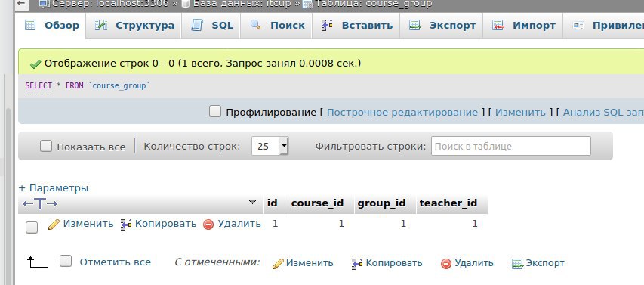Image resolution: width=644 pixels, height=285 pixels.
Task: Tick the Показать все checkbox
Action: pos(46,146)
